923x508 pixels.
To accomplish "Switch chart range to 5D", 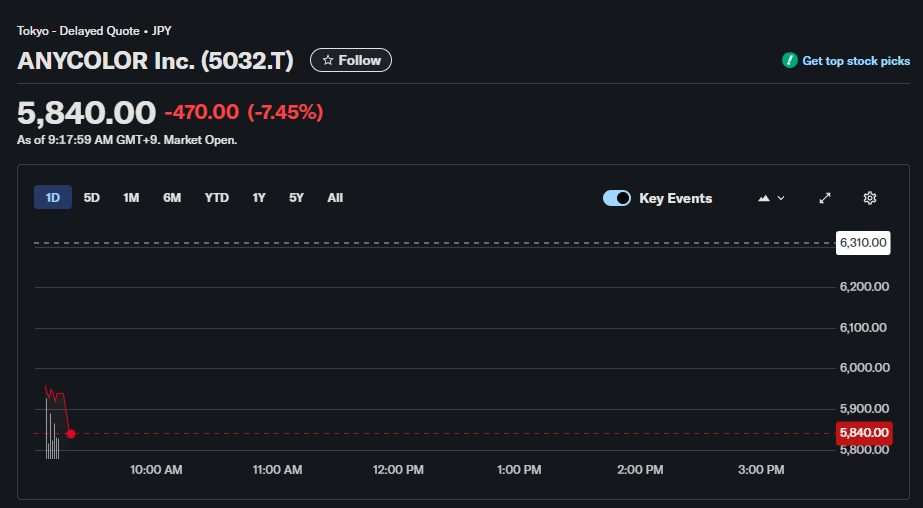I will pos(91,198).
